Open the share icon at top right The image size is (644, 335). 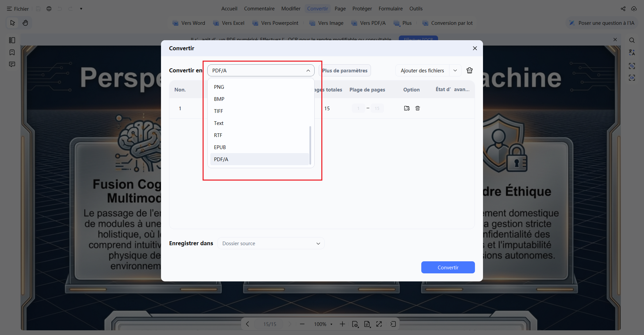(x=623, y=9)
